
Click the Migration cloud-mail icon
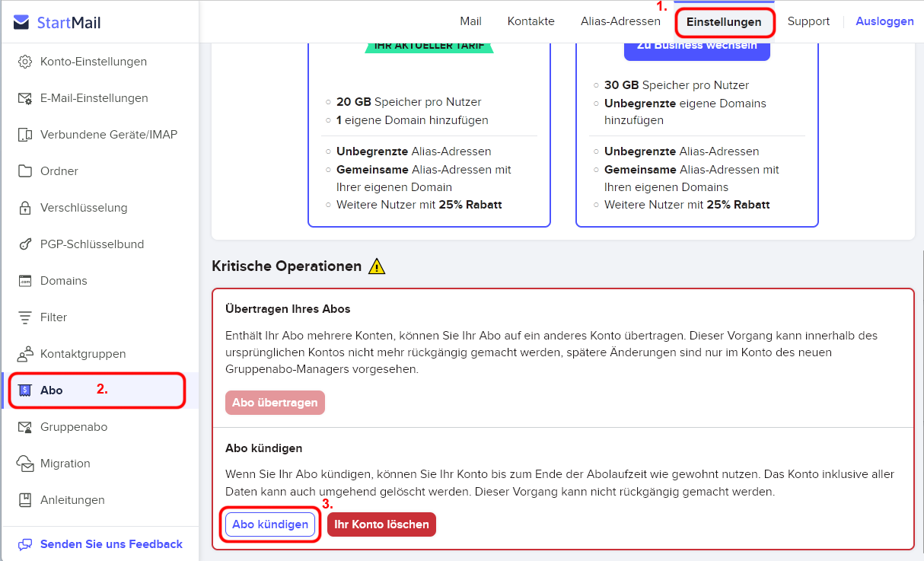click(x=25, y=464)
